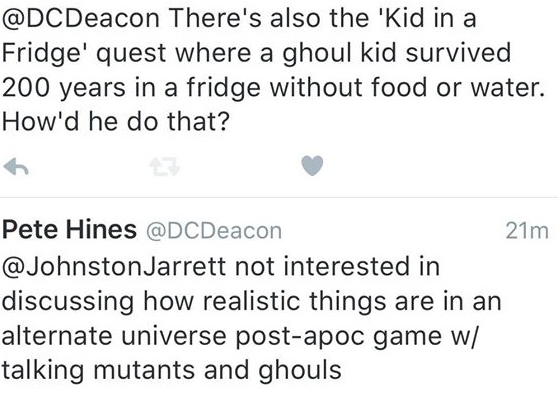The image size is (558, 393).
Task: Click the grey @DCDeacon handle beside Pete Hines
Action: 214,231
